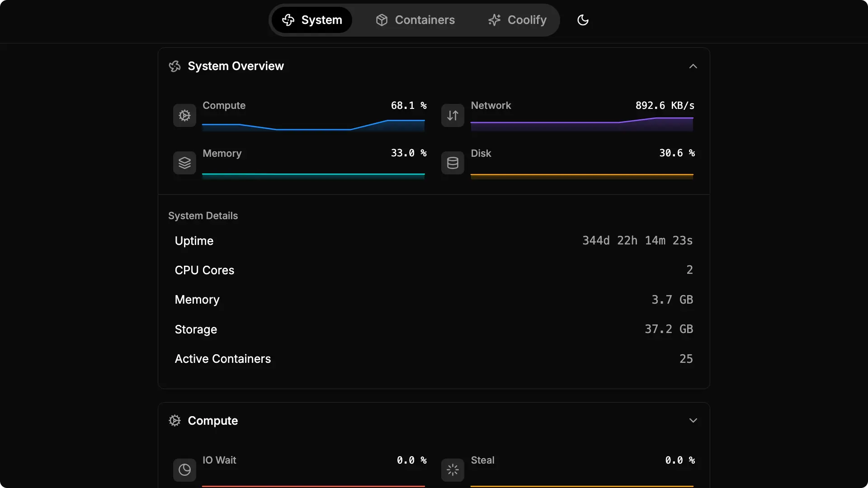Click the IO Wait clock icon
This screenshot has height=488, width=868.
[184, 470]
